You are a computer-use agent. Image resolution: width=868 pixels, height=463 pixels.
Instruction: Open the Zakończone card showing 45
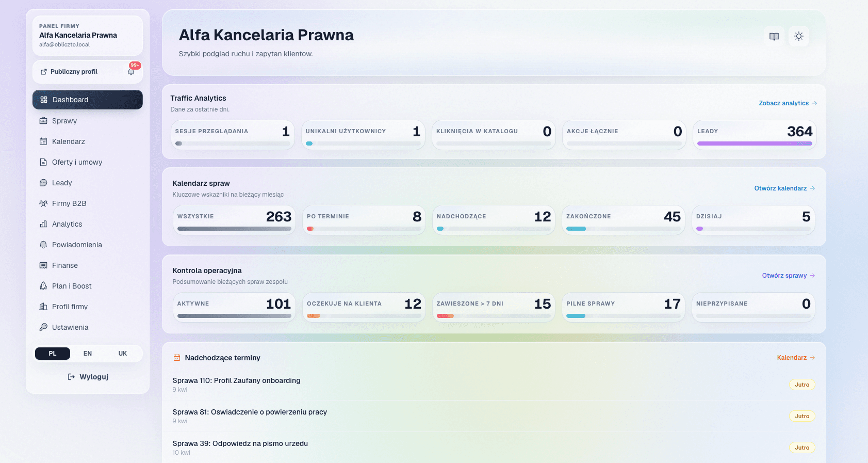[x=623, y=220]
